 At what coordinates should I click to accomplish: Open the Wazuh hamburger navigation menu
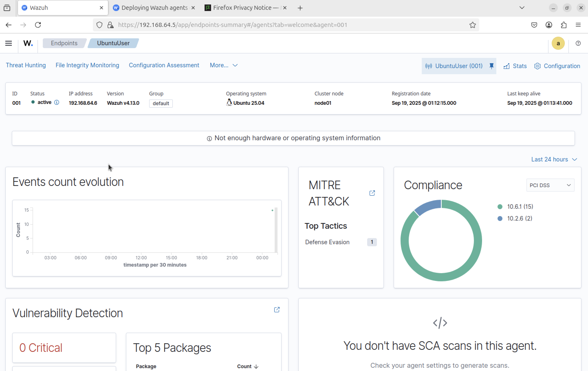click(x=9, y=43)
